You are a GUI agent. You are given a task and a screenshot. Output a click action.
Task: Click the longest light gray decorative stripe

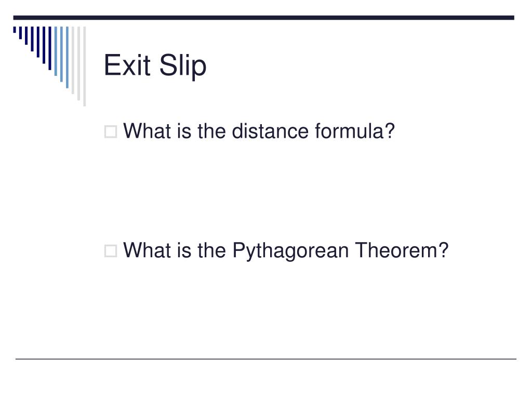click(85, 66)
